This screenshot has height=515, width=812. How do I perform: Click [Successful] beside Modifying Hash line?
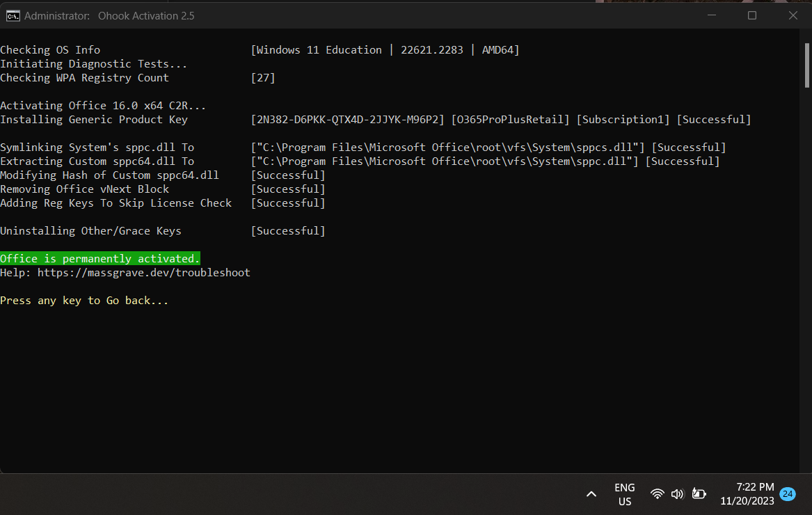point(288,175)
